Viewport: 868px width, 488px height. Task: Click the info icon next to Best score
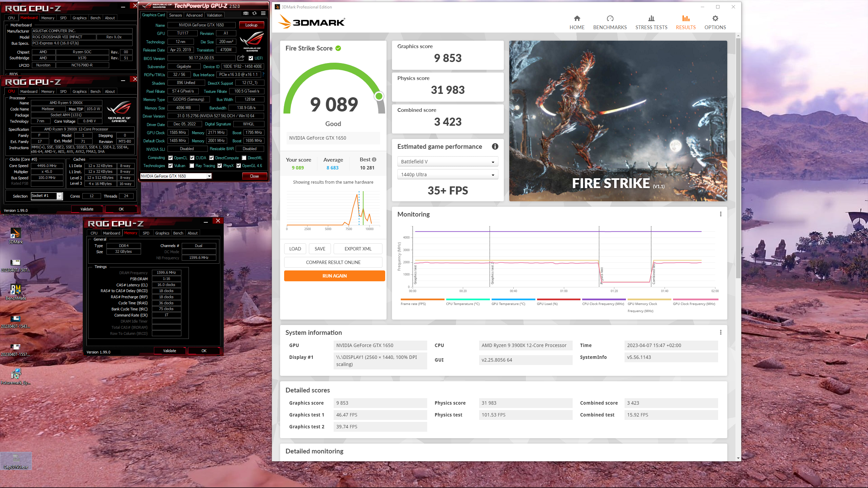(374, 159)
